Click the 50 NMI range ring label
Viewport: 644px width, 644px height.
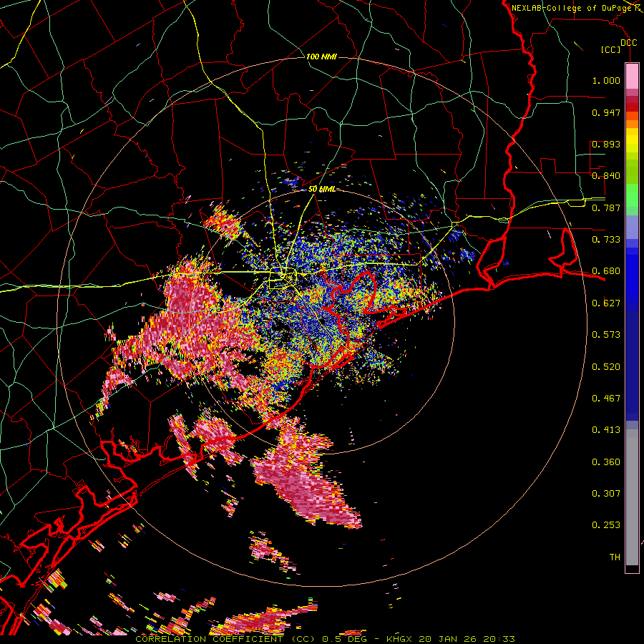(x=321, y=190)
